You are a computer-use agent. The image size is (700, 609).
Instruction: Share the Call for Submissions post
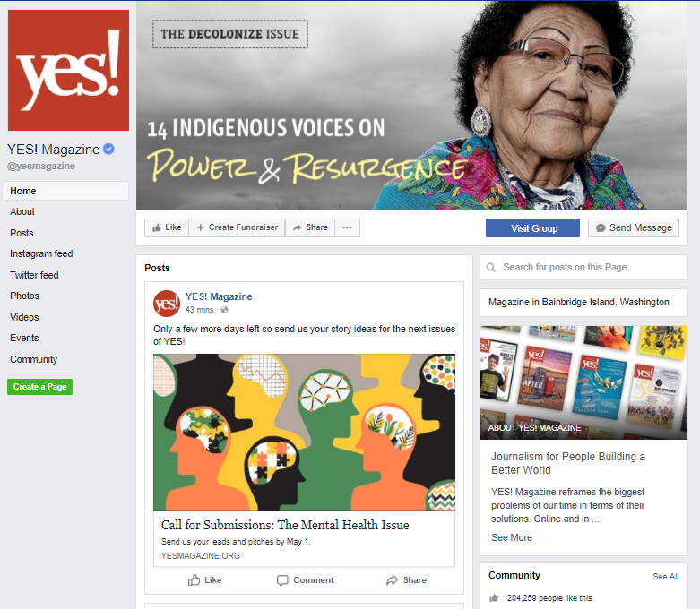[406, 580]
